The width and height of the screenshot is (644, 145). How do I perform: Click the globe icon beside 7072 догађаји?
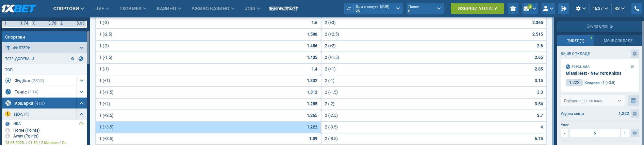[81, 59]
